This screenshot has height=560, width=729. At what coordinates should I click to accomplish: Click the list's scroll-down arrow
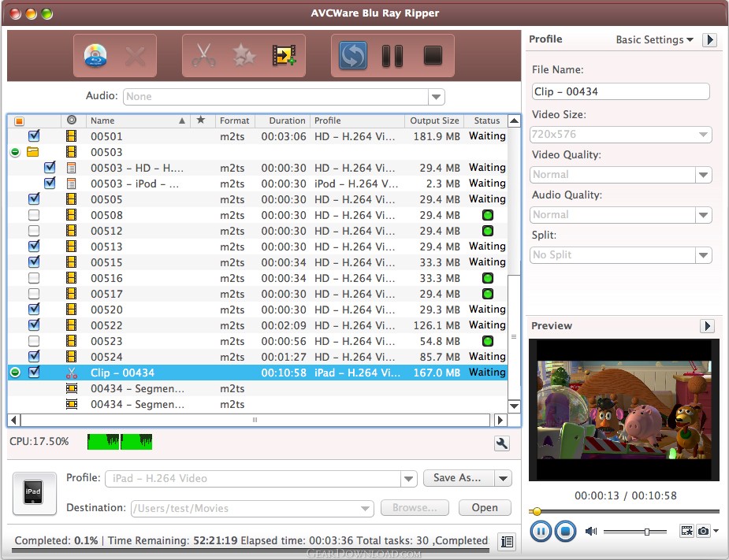pyautogui.click(x=514, y=406)
